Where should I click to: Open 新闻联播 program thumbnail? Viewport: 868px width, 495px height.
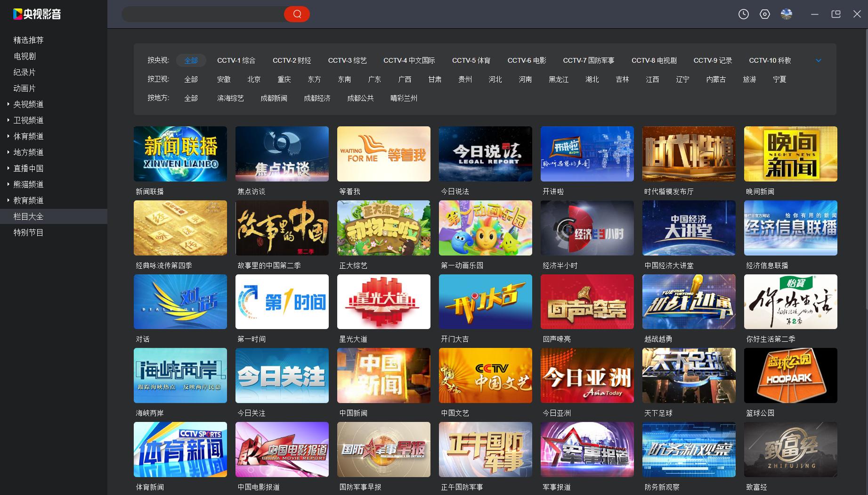pos(180,154)
